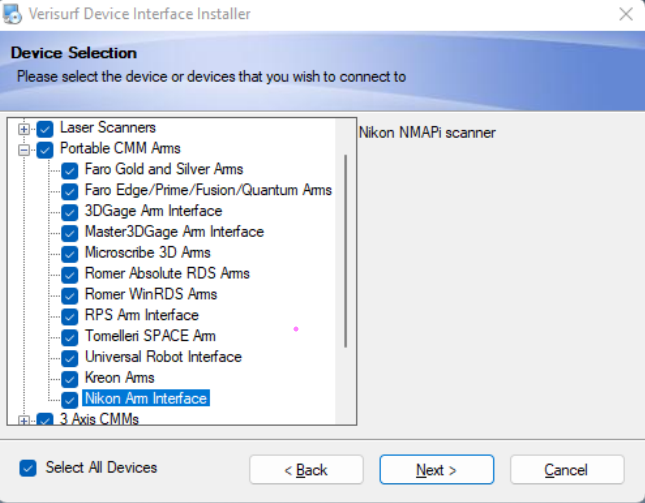
Task: Select Faro Edge/Prime/Fusion/Quantum Arms item
Action: [x=208, y=190]
